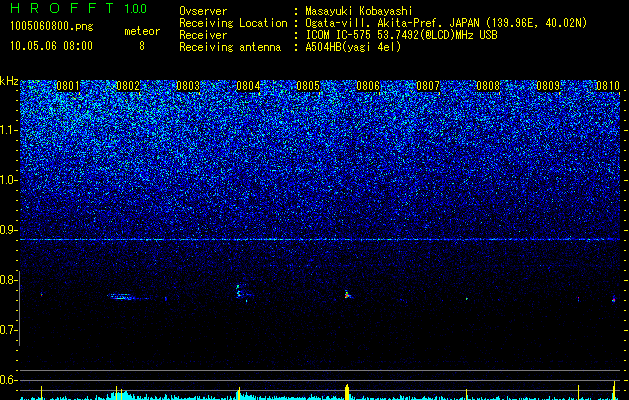Click the 0810 time marker
Screen dimensions: 629x400
[x=608, y=86]
